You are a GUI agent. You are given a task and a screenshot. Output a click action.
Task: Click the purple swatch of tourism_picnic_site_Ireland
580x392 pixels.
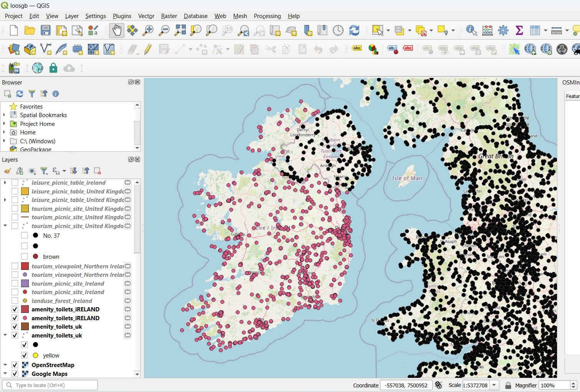coord(25,283)
